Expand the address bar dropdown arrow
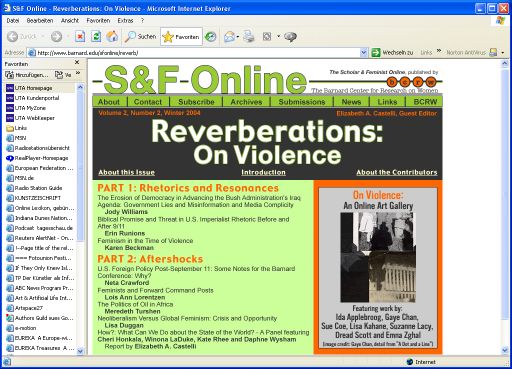This screenshot has width=512, height=369. pos(364,52)
